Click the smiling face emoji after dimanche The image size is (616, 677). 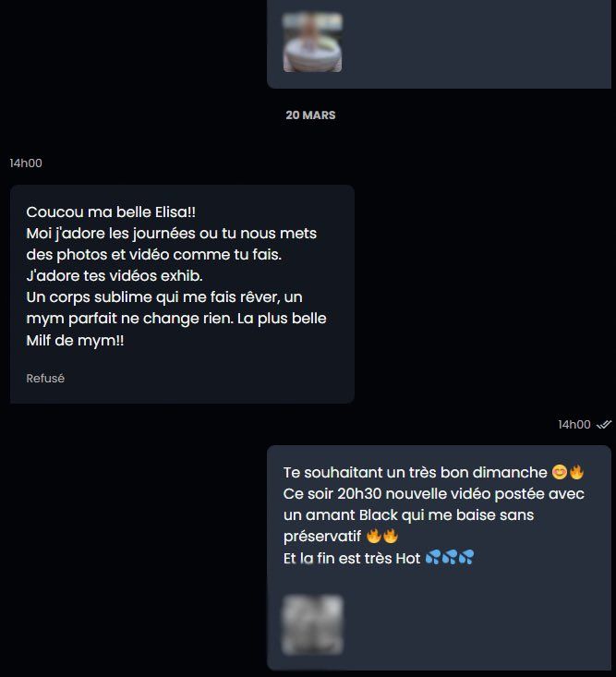click(x=560, y=472)
